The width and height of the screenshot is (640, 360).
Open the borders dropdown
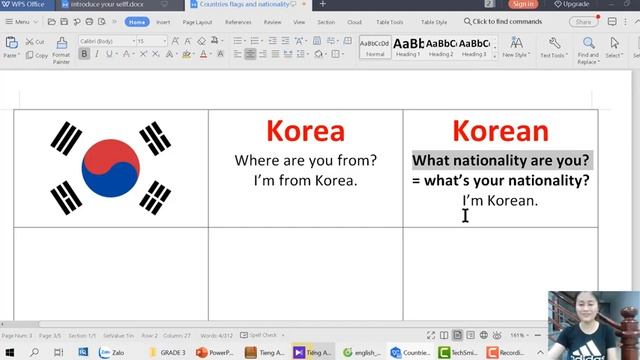tap(342, 54)
